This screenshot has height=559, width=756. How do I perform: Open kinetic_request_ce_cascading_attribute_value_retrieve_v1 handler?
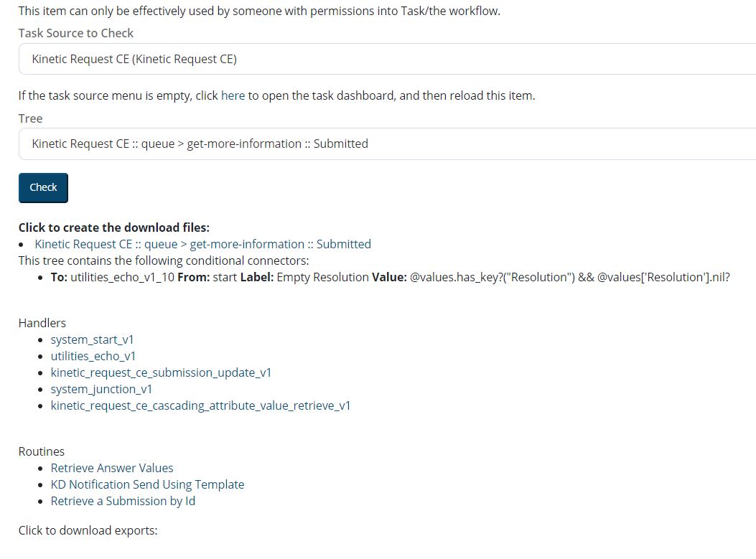point(200,405)
